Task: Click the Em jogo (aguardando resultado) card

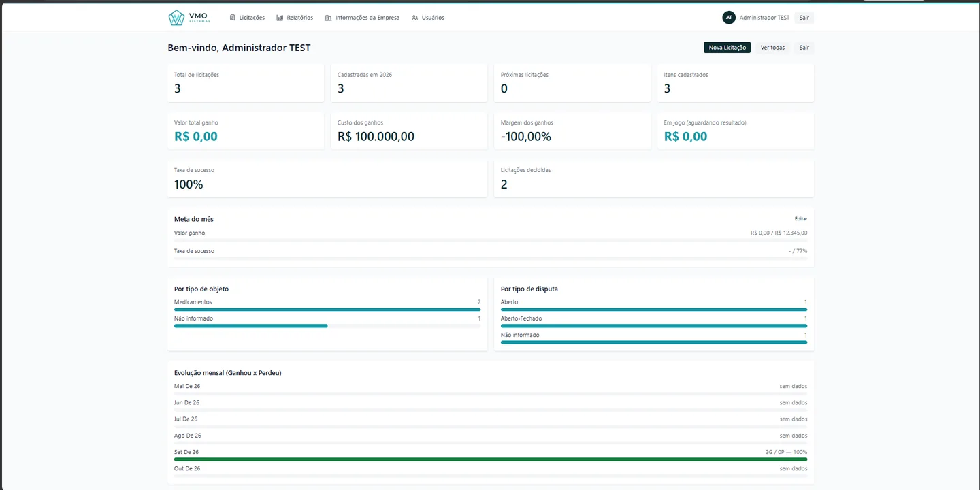Action: 736,131
